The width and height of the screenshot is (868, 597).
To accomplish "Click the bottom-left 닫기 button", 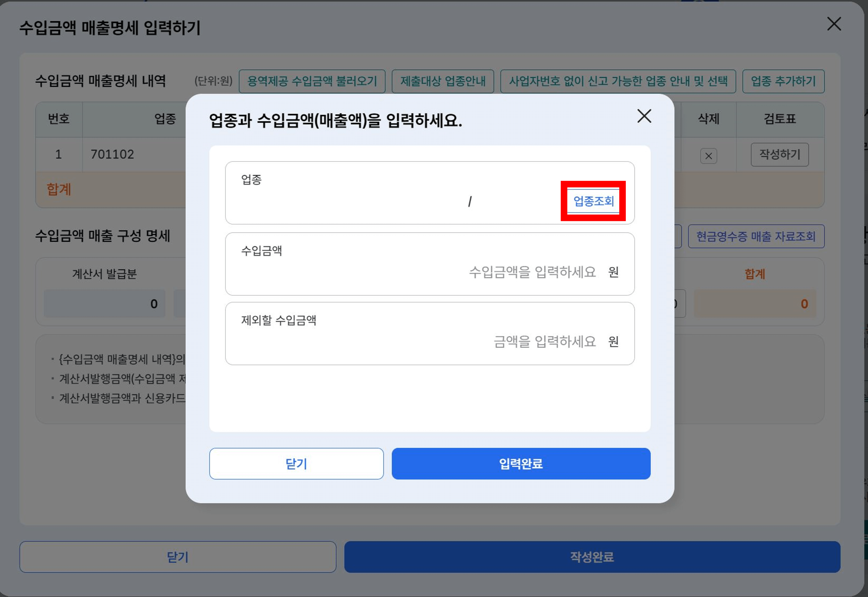I will pyautogui.click(x=177, y=557).
